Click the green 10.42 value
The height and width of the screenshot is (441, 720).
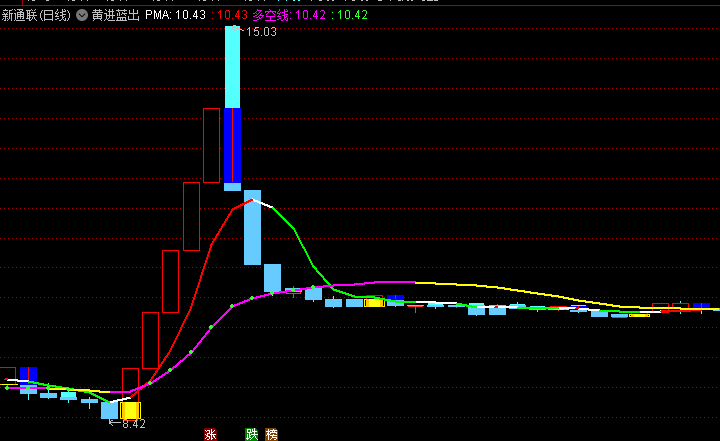tap(353, 15)
